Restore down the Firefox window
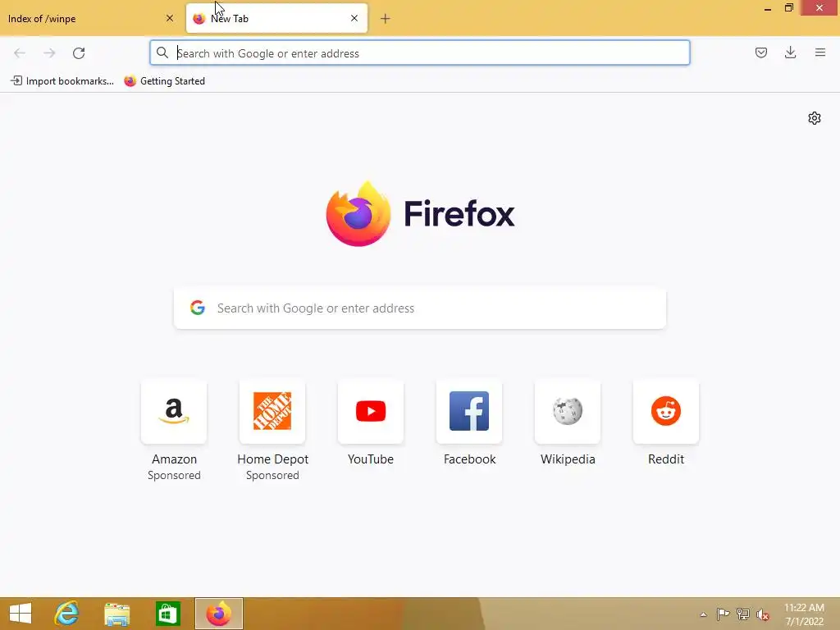The height and width of the screenshot is (630, 840). [789, 8]
